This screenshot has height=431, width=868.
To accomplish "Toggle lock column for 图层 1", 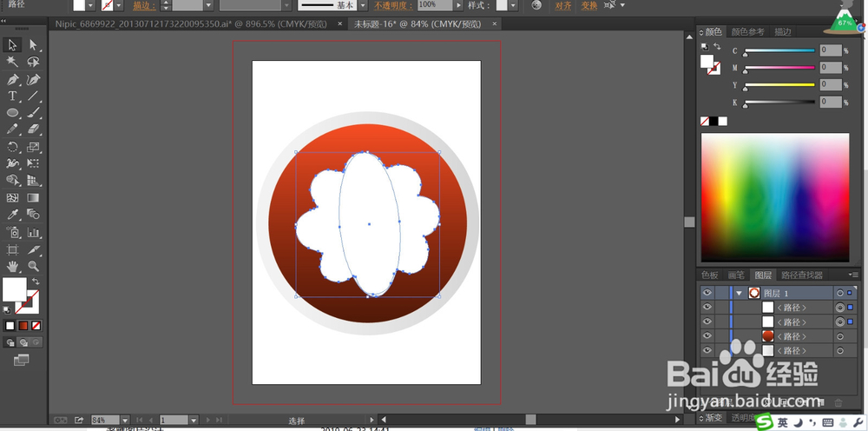I will (721, 293).
